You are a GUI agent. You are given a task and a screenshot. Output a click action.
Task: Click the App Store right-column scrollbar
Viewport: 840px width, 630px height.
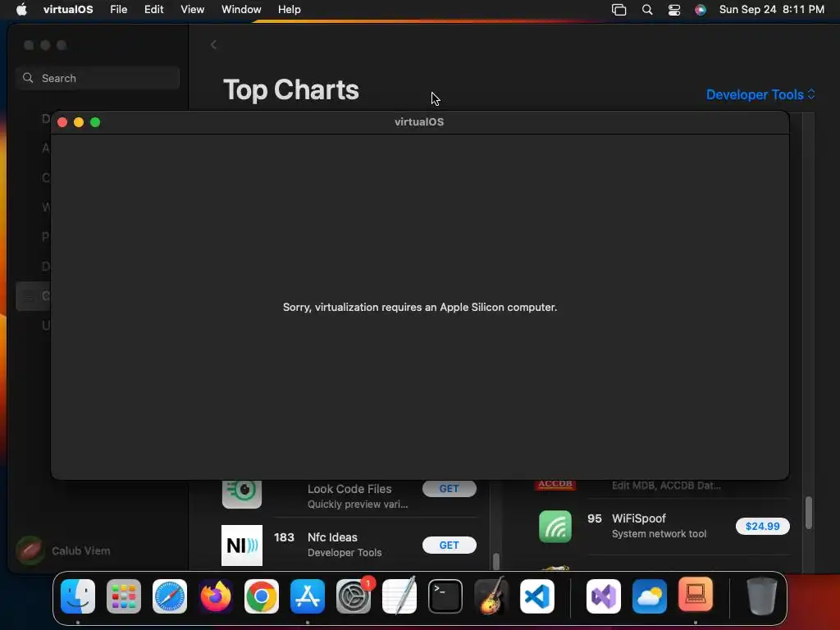point(808,513)
